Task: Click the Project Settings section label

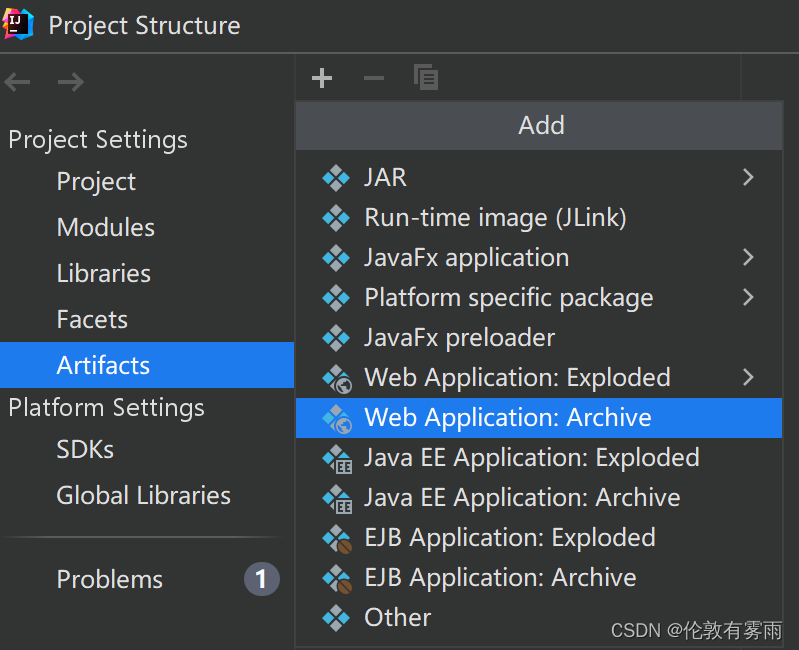Action: [x=98, y=140]
